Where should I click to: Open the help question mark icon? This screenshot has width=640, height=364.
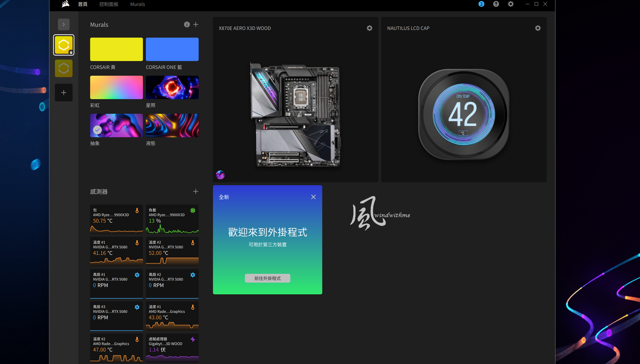click(496, 4)
